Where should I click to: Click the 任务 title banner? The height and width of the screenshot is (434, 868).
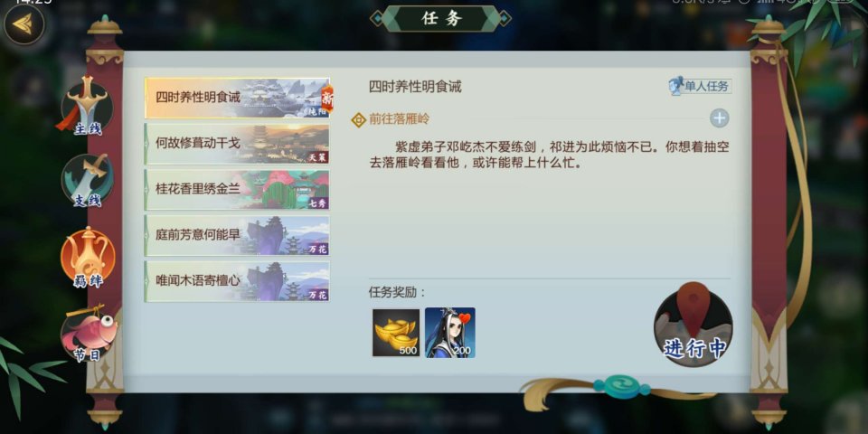[440, 18]
